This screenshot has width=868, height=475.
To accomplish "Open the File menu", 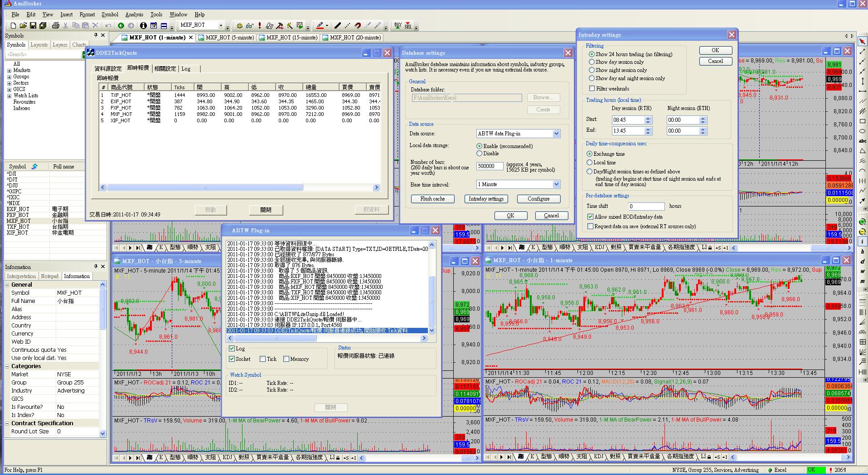I will (15, 14).
